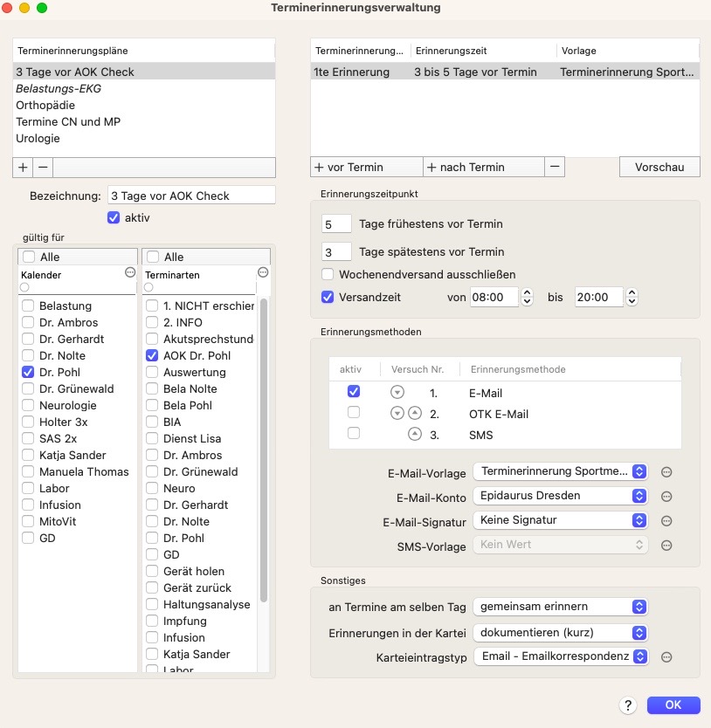Sort by Erinnerungszeit column header
Image resolution: width=711 pixels, height=728 pixels.
(x=483, y=51)
